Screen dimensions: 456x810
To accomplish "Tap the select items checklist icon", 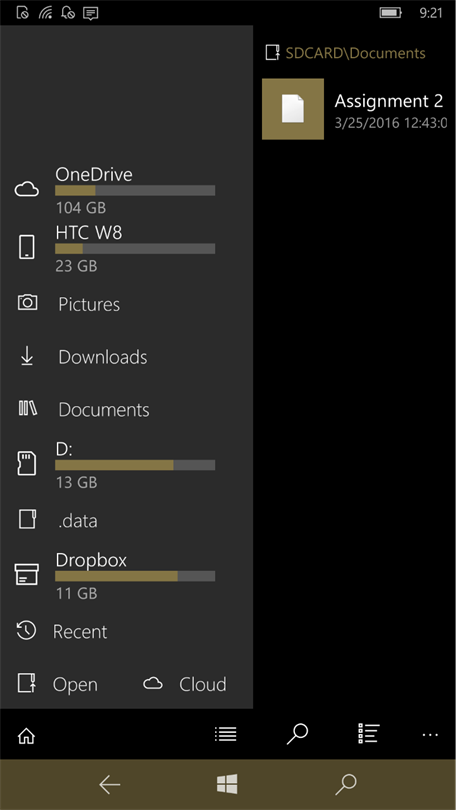I will click(369, 734).
